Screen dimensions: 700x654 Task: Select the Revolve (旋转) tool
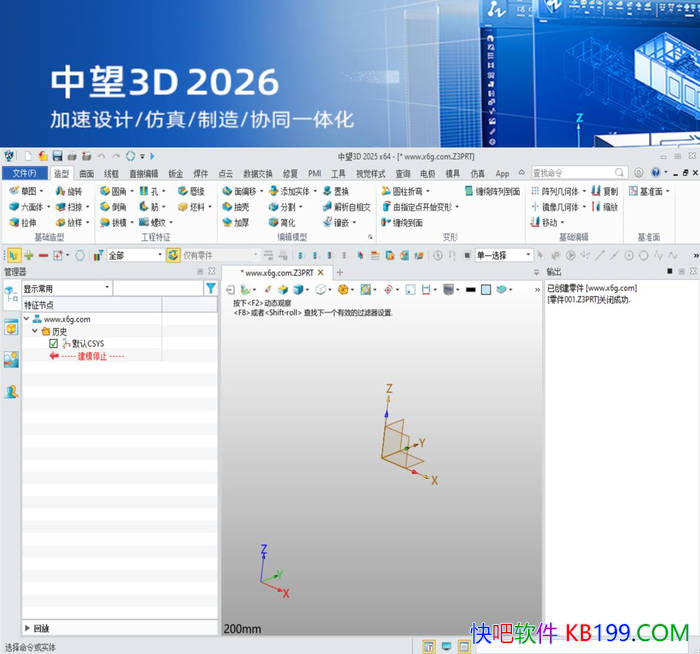[x=69, y=191]
